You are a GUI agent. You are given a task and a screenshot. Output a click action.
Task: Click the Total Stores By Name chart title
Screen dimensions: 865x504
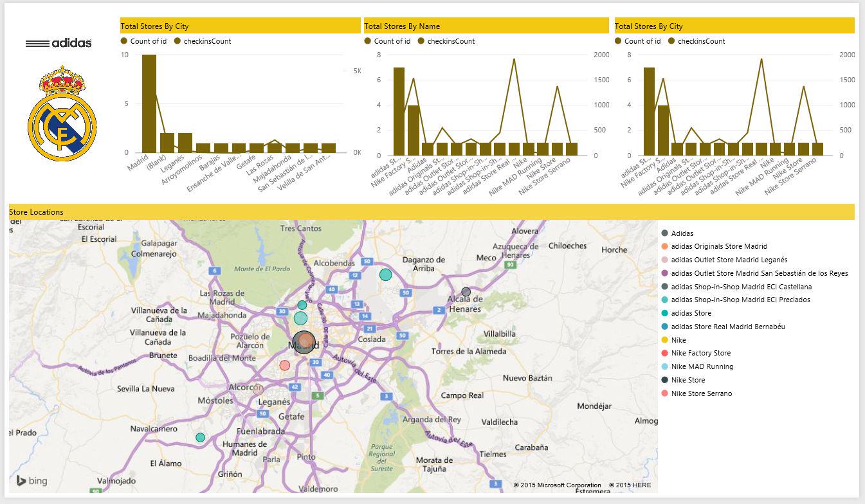pos(402,26)
